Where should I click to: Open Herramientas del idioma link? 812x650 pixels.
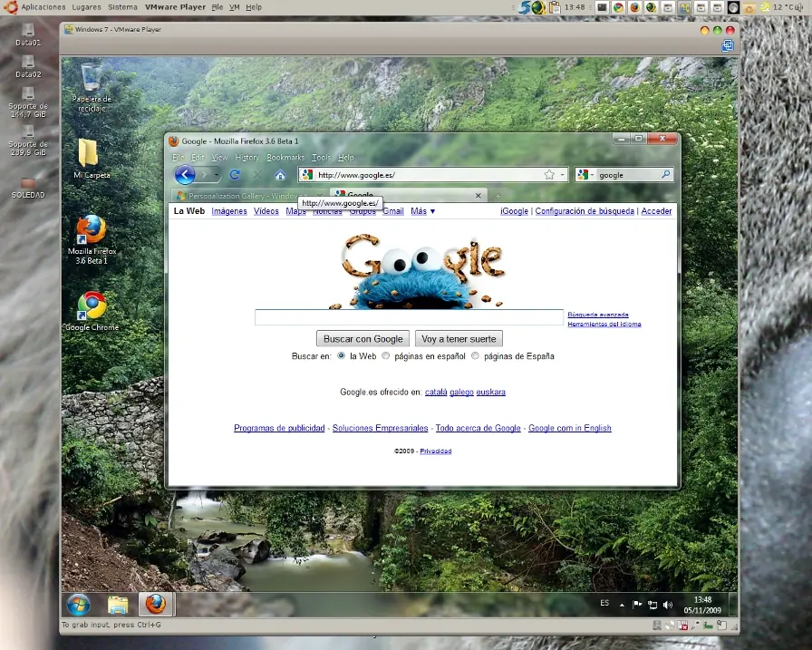point(604,324)
